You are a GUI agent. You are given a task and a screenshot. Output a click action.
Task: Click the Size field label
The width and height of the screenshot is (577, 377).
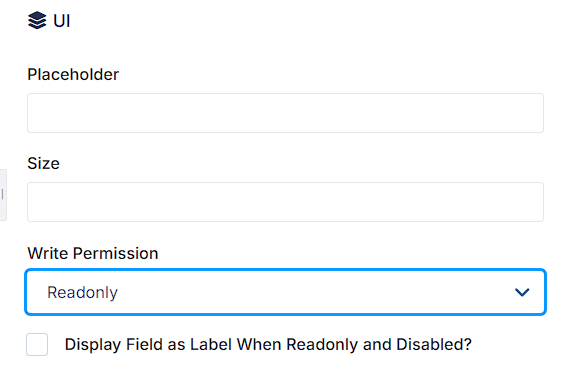tap(43, 163)
